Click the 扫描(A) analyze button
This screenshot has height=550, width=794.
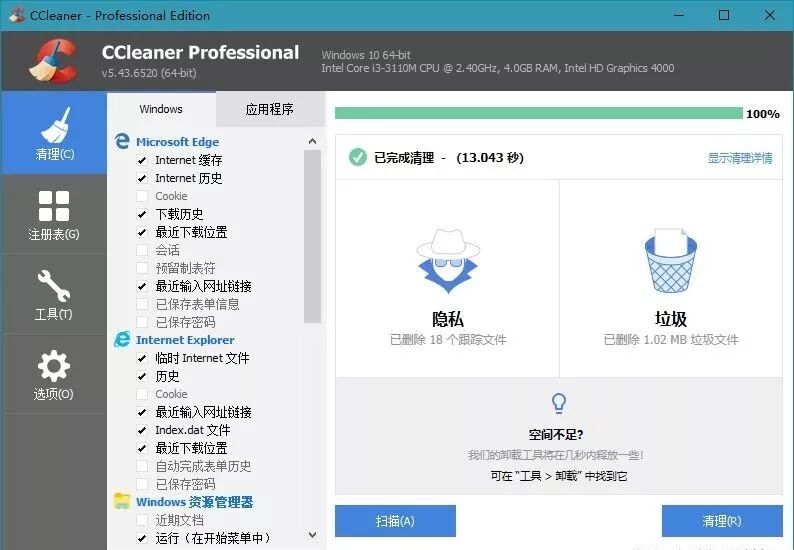[x=395, y=521]
